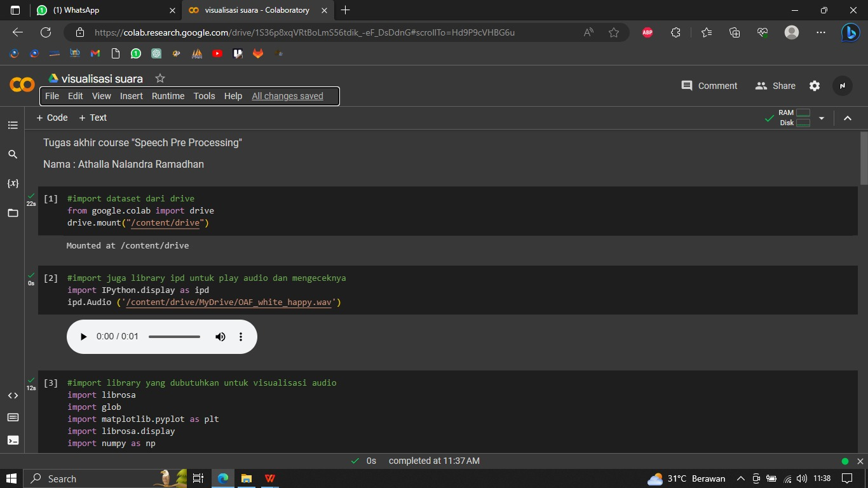The height and width of the screenshot is (488, 868).
Task: Expand the RAM Disk runtime dropdown arrow
Action: pos(822,118)
